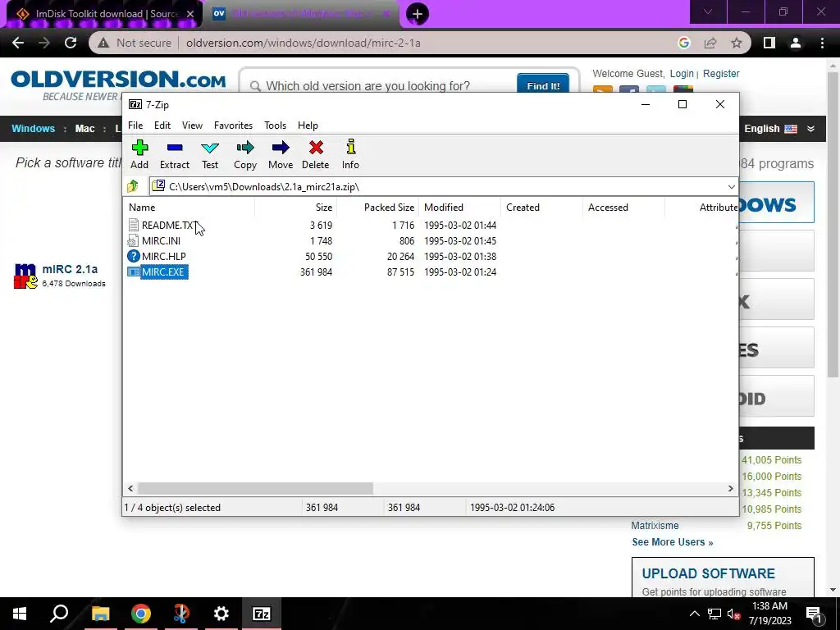This screenshot has width=840, height=630.
Task: Click the Google icon in address bar
Action: click(684, 43)
